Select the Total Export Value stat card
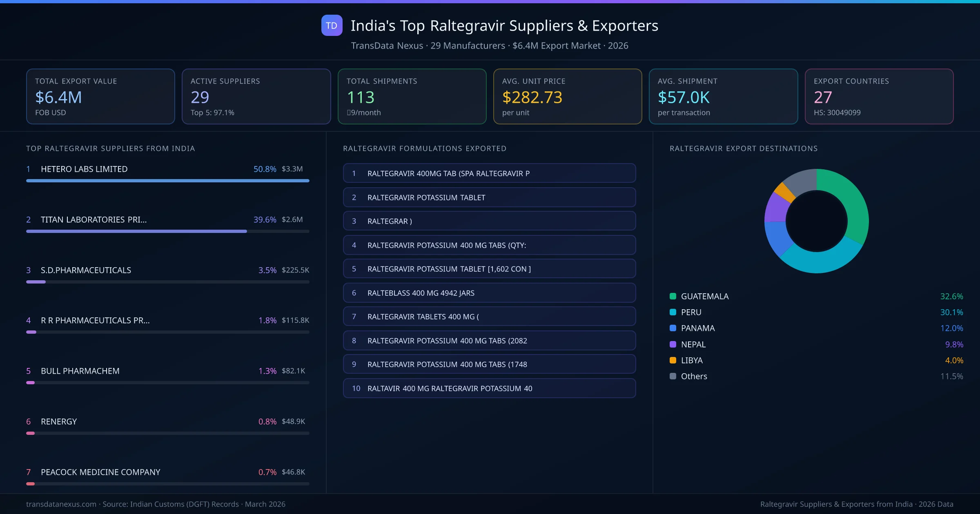Screen dimensions: 980x514 [x=100, y=96]
